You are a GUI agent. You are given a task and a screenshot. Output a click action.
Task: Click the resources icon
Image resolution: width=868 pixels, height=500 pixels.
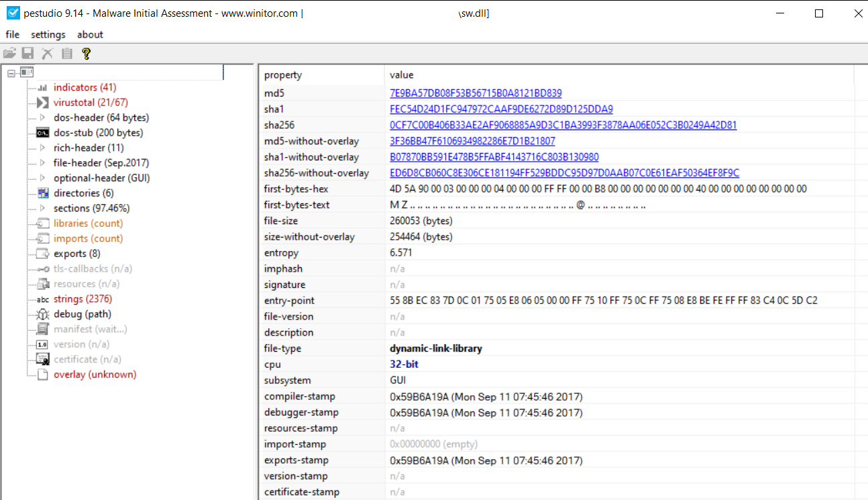[43, 284]
